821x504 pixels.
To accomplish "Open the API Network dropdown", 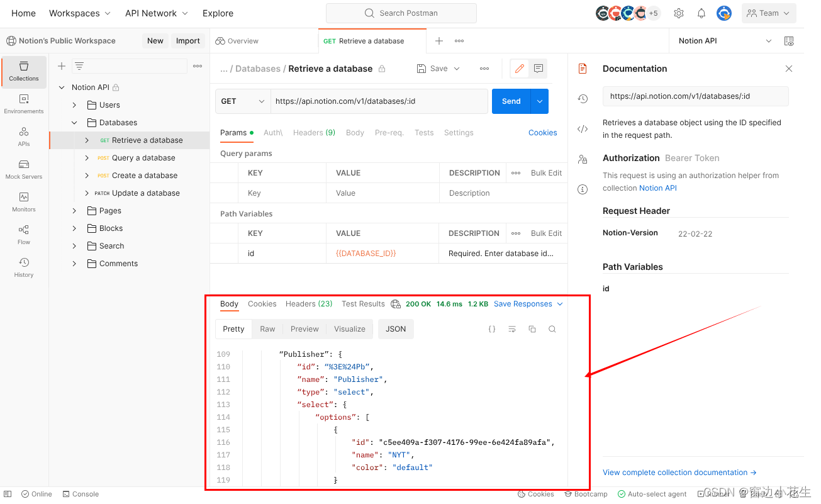I will pos(157,13).
